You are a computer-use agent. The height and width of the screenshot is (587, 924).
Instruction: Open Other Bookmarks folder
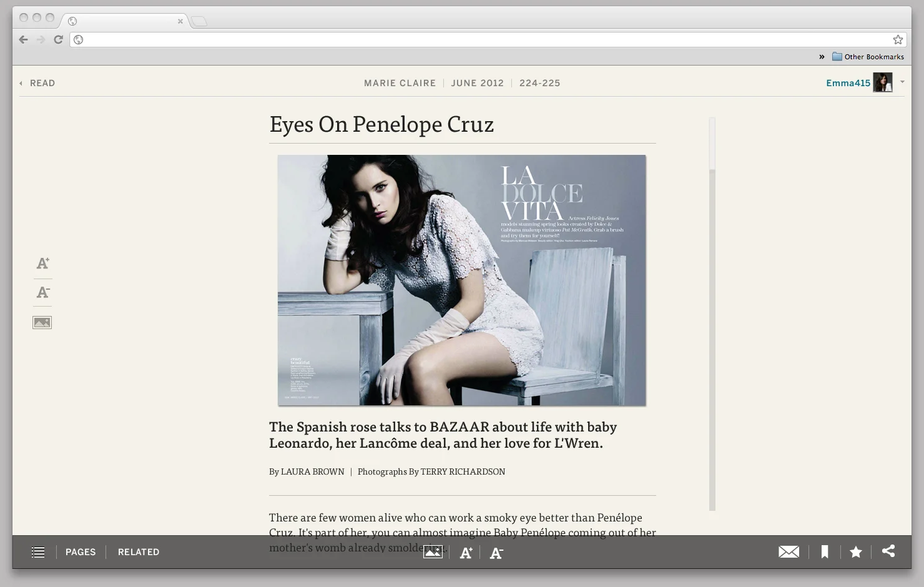click(x=868, y=57)
